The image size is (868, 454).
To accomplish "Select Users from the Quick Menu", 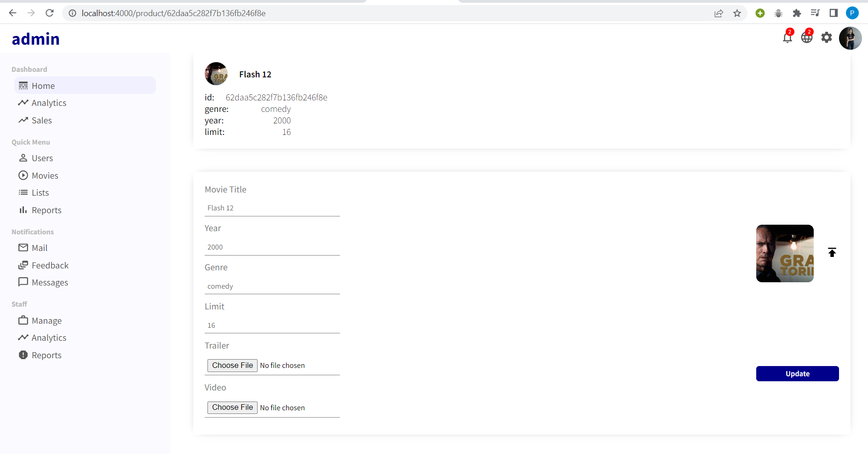I will pyautogui.click(x=42, y=158).
